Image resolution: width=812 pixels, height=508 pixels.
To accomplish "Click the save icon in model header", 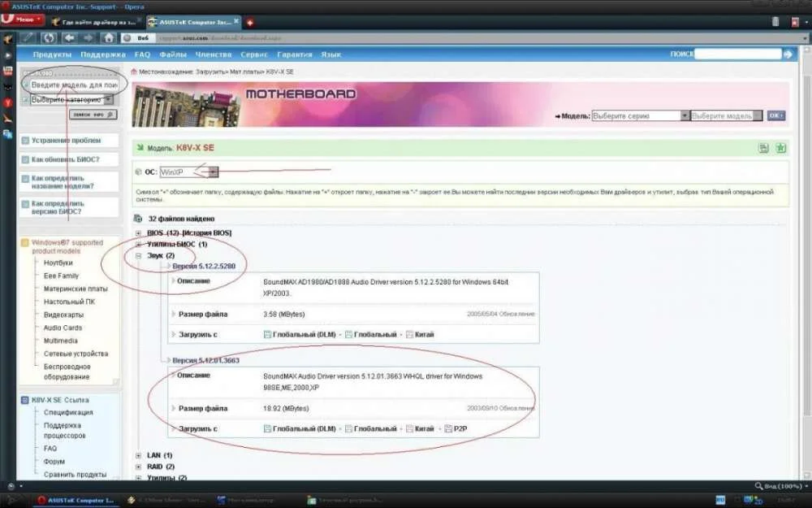I will (x=763, y=148).
